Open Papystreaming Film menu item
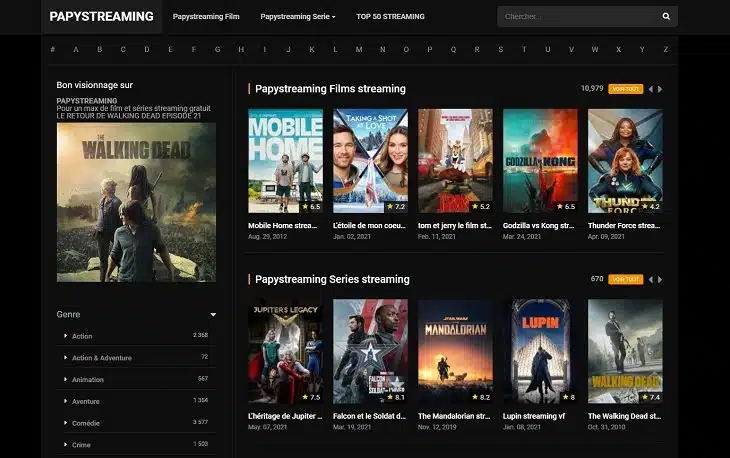Viewport: 730px width, 458px height. [x=206, y=16]
